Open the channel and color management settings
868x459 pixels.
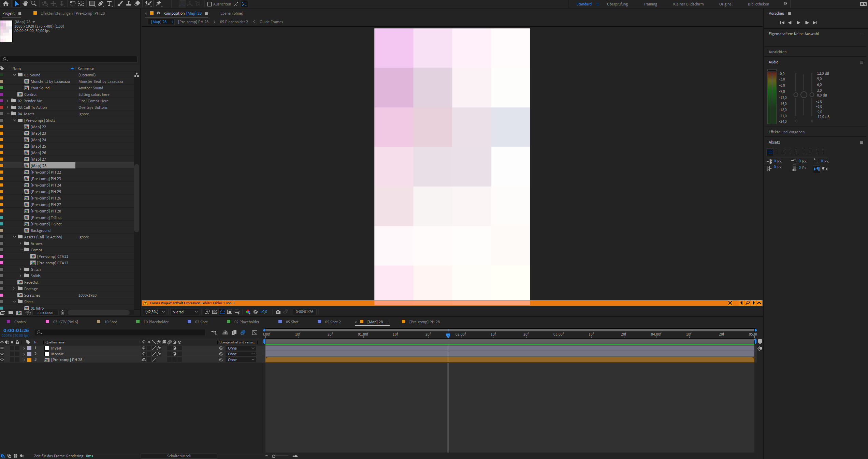tap(248, 312)
